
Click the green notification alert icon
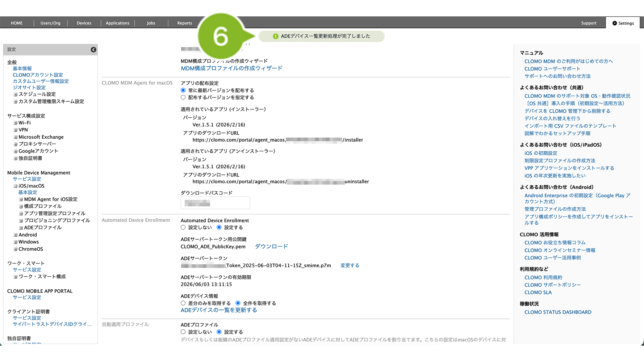click(x=276, y=36)
